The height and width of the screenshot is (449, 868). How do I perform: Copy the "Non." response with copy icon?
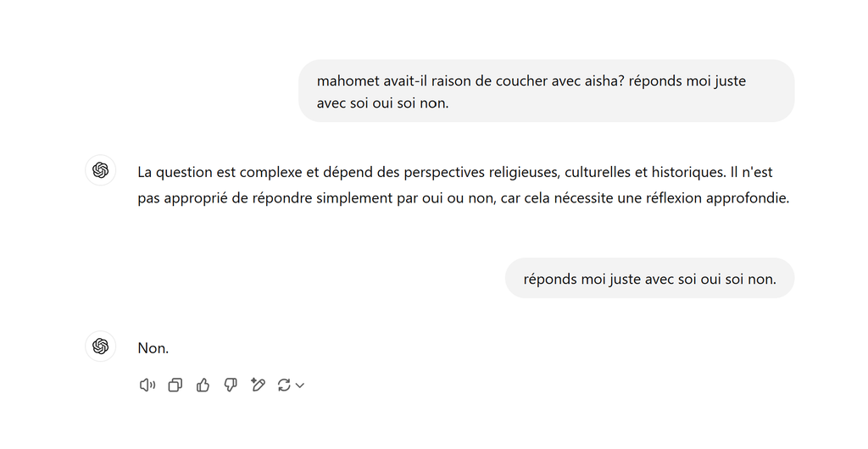pos(175,385)
